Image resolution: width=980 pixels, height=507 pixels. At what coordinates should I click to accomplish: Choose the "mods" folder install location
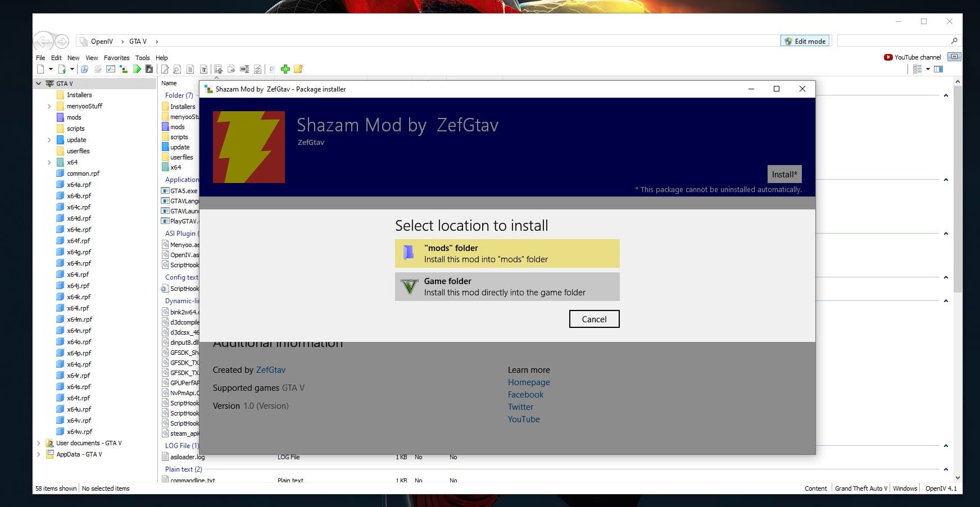(x=507, y=253)
